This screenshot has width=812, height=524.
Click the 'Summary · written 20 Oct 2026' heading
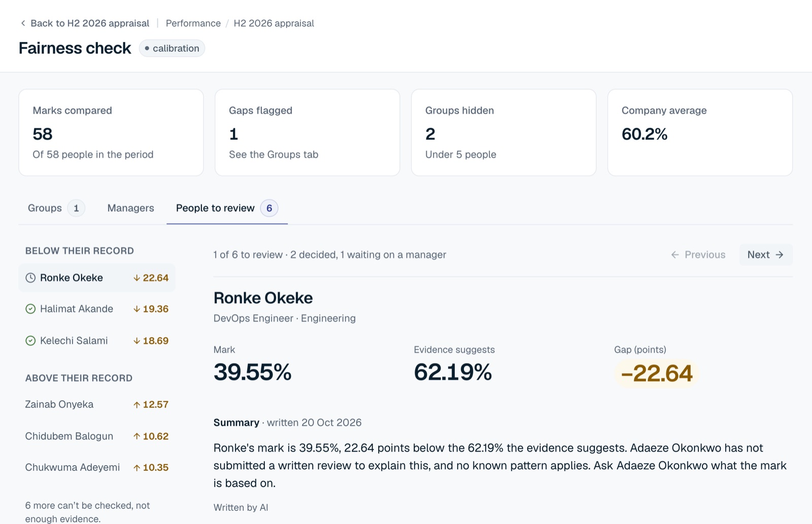click(288, 422)
